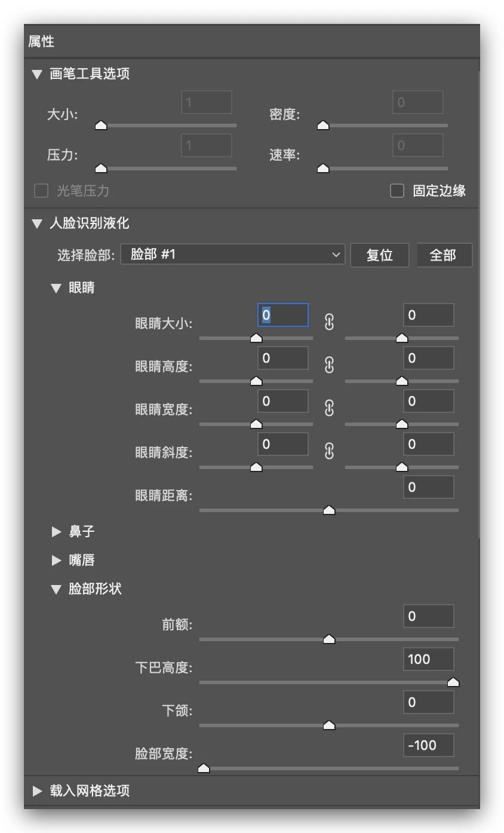This screenshot has width=504, height=833.
Task: Click the 全部 button
Action: point(443,255)
